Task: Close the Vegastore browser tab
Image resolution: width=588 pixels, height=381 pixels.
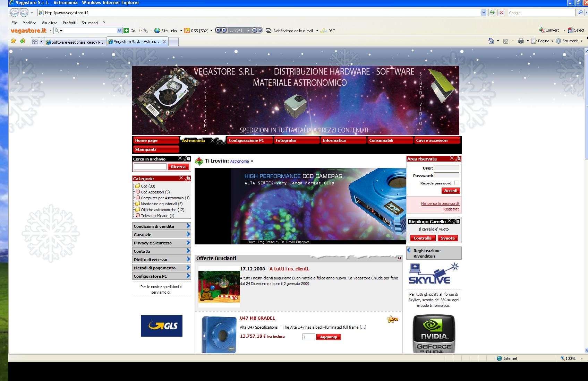Action: coord(164,42)
